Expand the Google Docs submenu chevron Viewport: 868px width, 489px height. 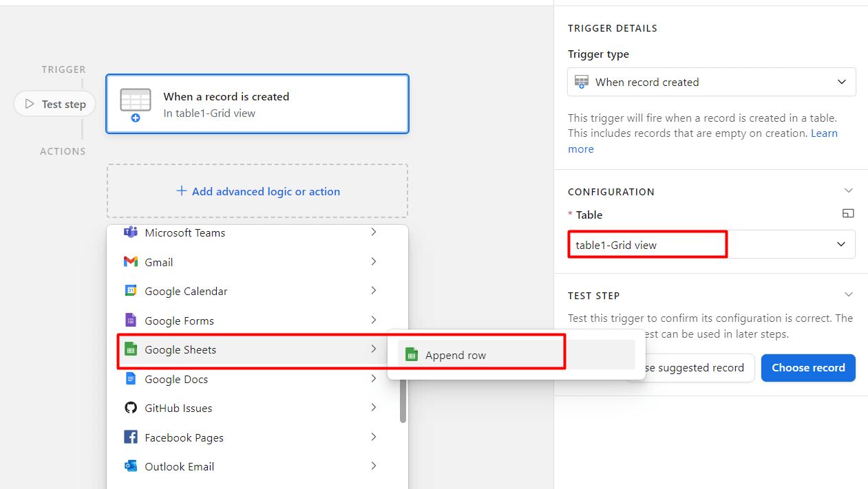tap(373, 378)
